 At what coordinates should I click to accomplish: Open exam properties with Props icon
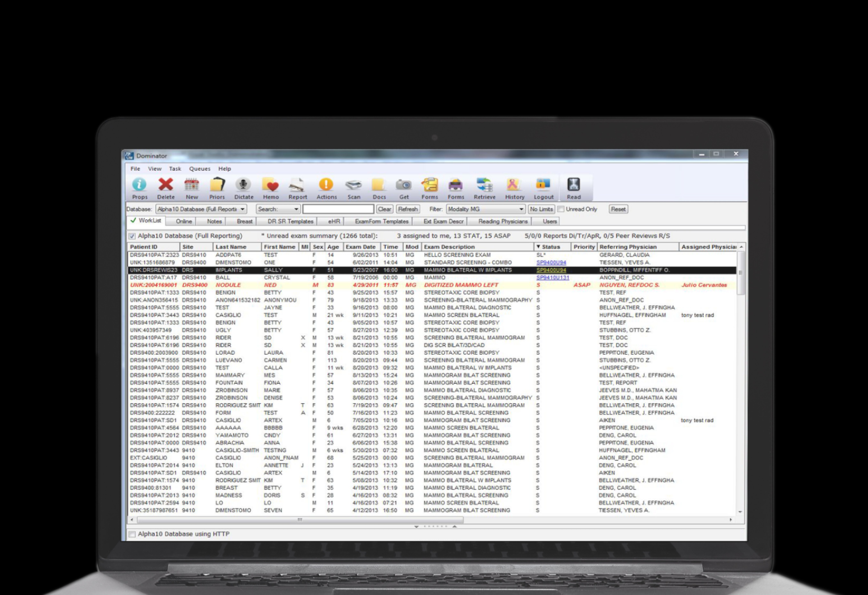[x=140, y=188]
